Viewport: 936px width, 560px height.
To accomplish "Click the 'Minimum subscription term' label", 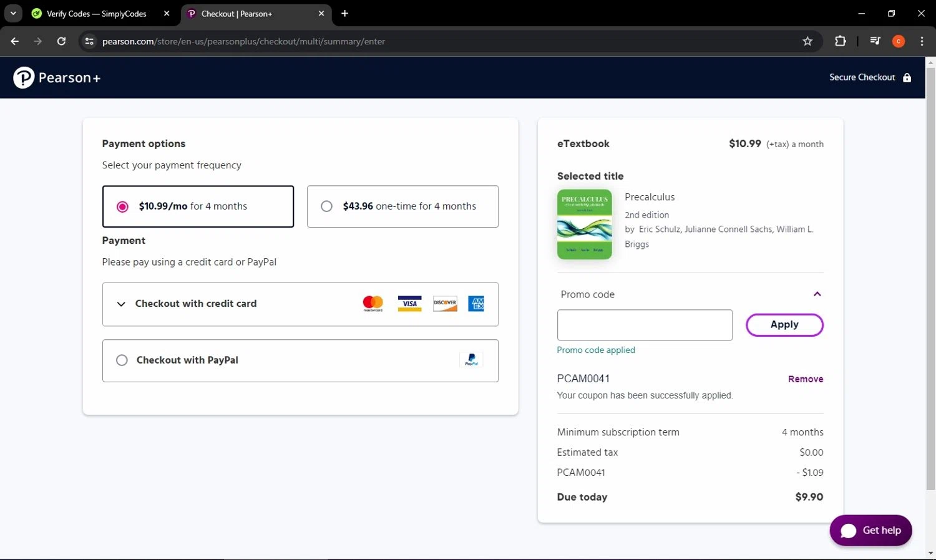I will (618, 432).
